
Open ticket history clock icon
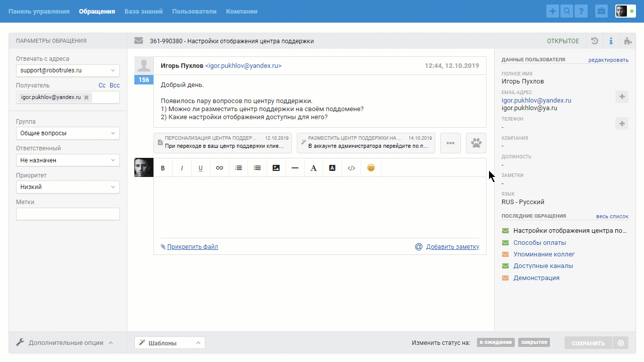point(595,41)
